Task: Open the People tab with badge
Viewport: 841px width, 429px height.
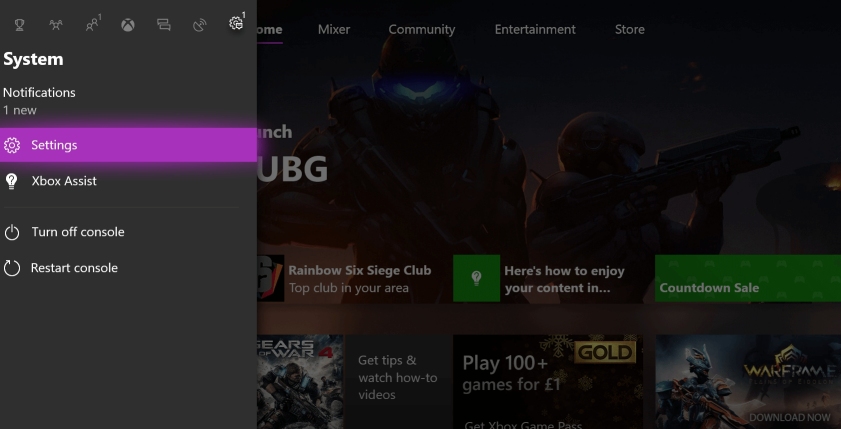Action: (x=92, y=24)
